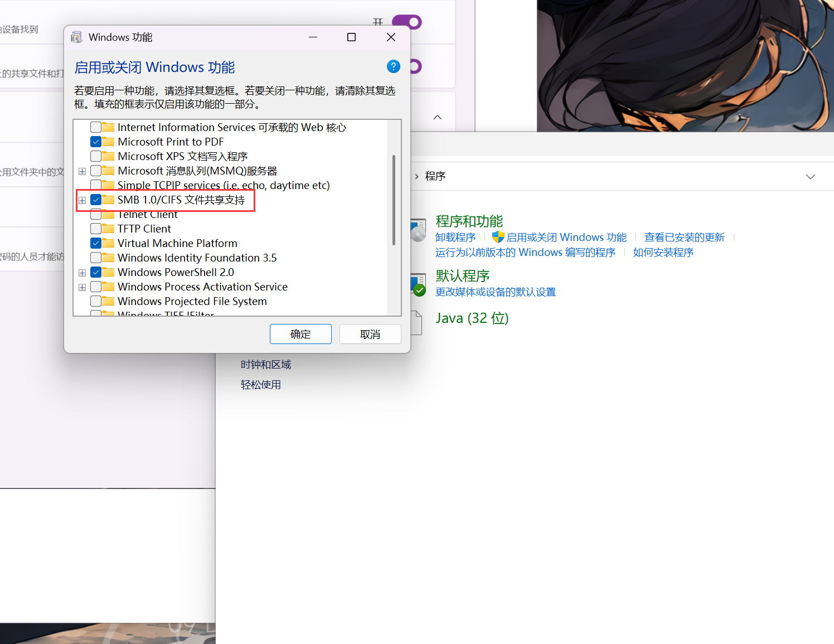Select the Windows PowerShell 2.0 label
The height and width of the screenshot is (644, 834).
pyautogui.click(x=176, y=272)
